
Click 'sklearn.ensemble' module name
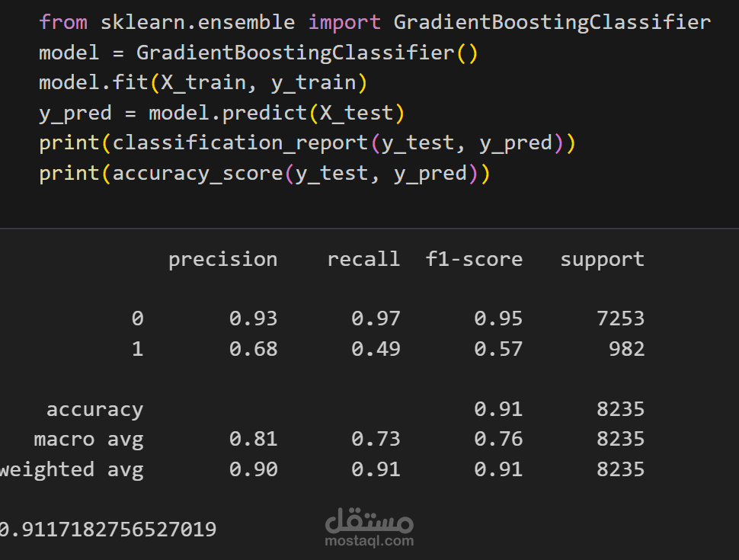pyautogui.click(x=198, y=22)
